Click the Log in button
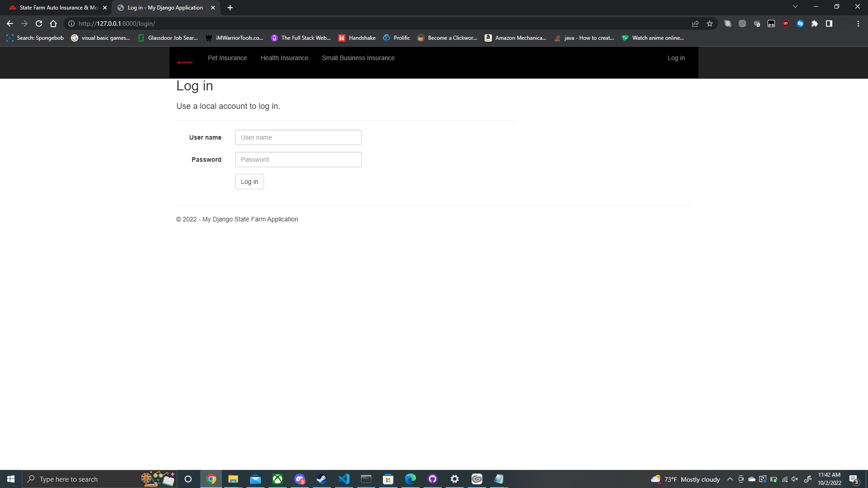The image size is (868, 488). pyautogui.click(x=249, y=182)
